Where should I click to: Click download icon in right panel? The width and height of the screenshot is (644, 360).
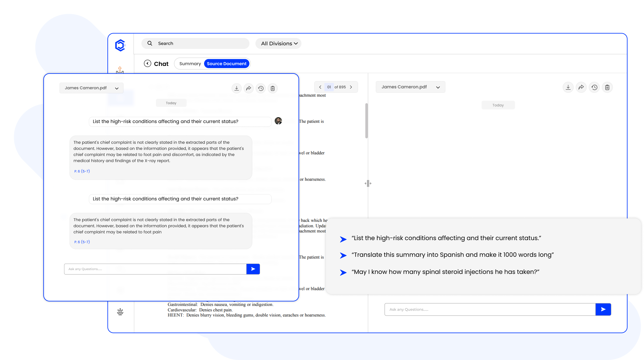tap(568, 87)
